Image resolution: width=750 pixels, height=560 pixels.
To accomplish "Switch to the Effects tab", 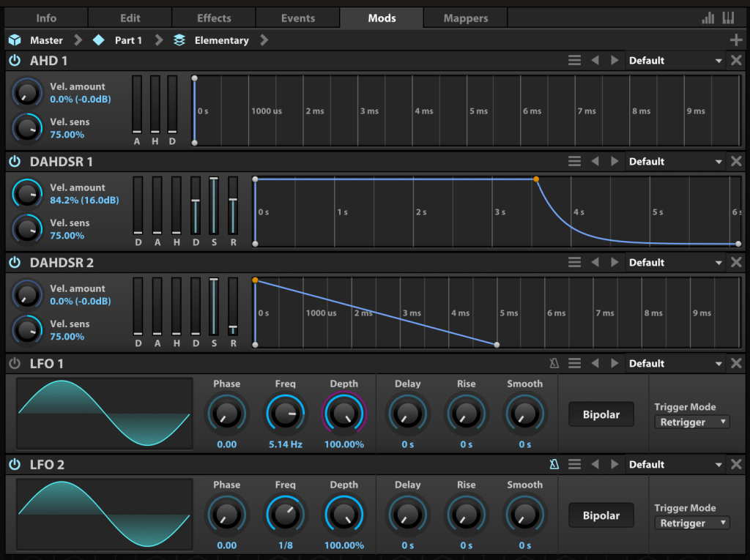I will [214, 18].
